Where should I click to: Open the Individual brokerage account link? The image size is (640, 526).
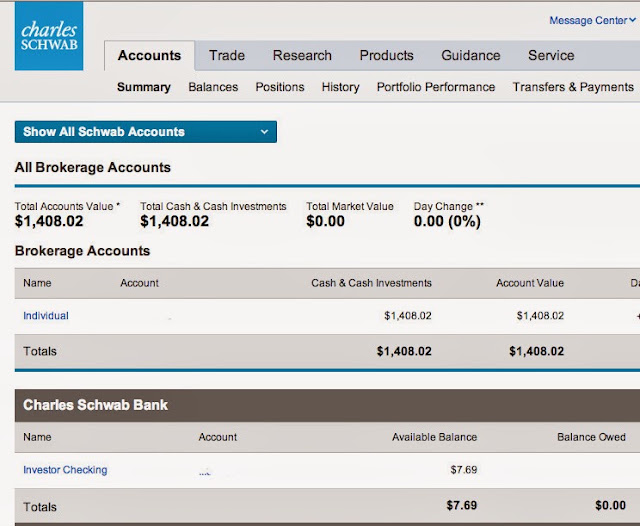[46, 316]
